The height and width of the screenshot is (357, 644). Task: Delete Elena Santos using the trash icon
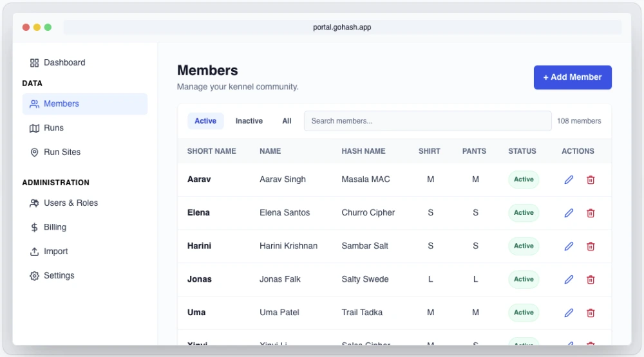591,213
